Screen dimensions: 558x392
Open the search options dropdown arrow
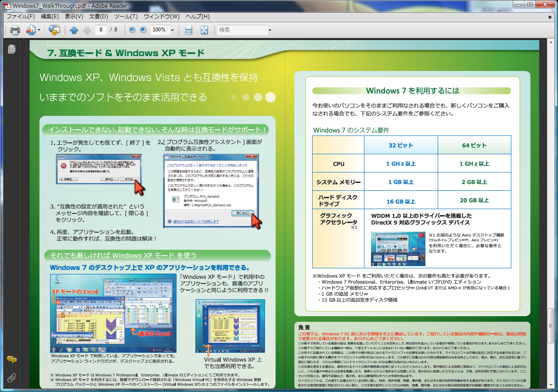[x=270, y=30]
